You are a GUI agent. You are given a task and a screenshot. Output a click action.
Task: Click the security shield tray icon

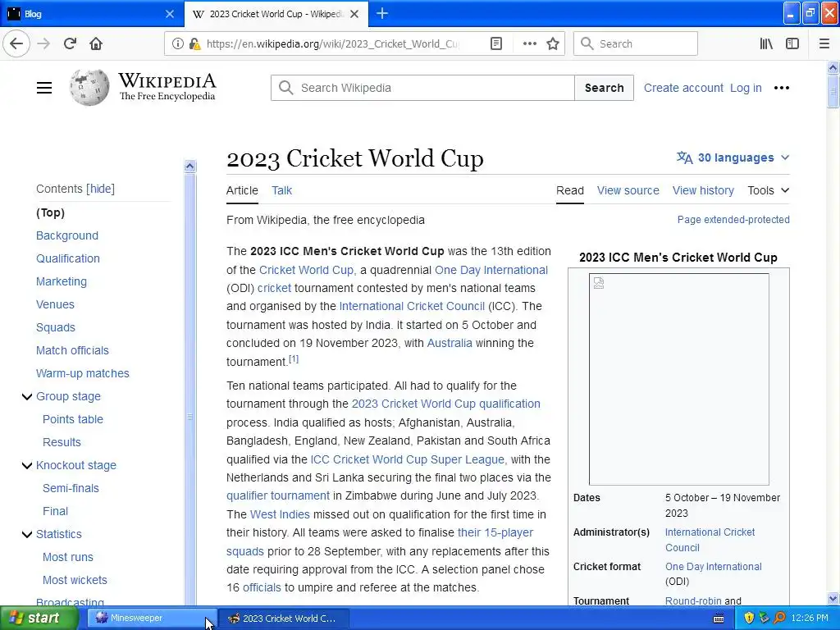pos(749,619)
